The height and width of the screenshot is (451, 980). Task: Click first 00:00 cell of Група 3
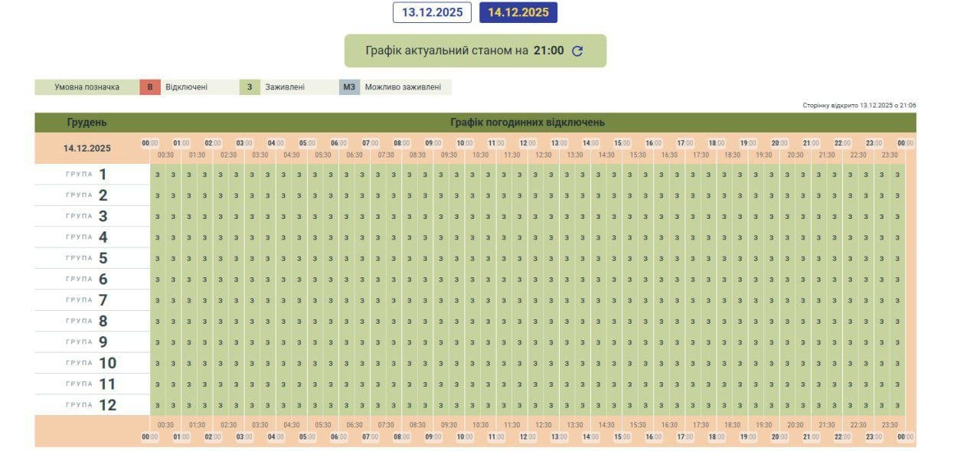157,217
